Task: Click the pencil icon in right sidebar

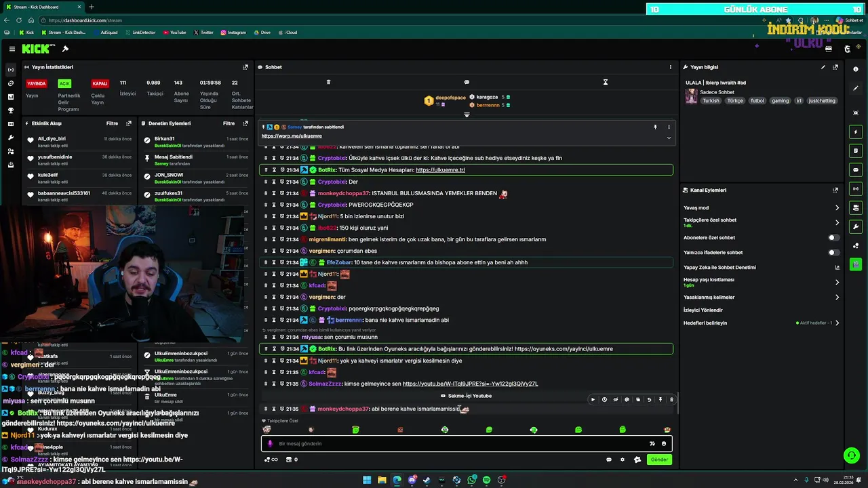Action: 856,88
